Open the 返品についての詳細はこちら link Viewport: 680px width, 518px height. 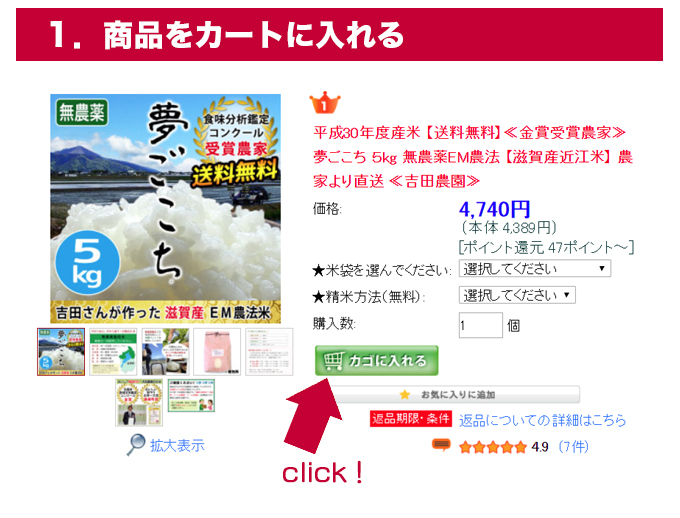[x=543, y=420]
